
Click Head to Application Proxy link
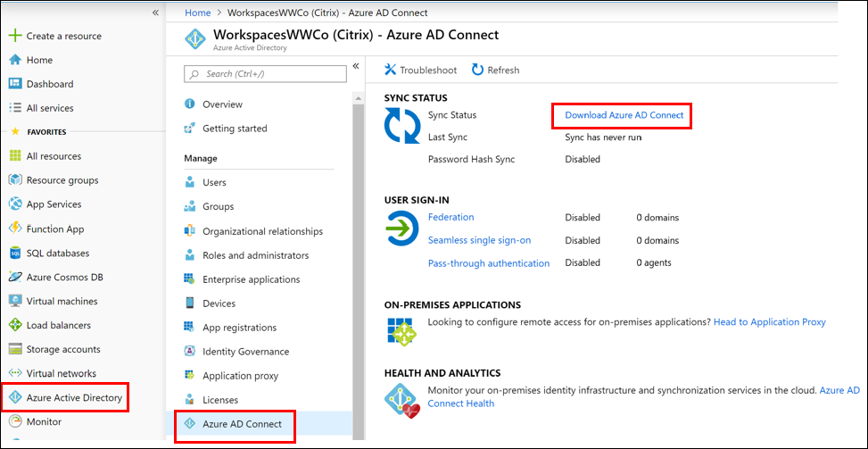pos(769,322)
